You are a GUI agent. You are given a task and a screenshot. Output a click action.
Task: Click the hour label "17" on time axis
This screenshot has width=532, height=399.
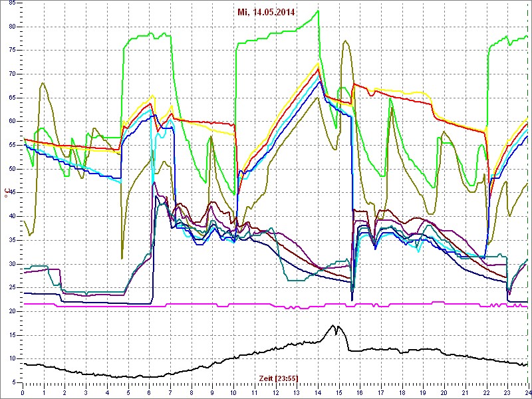pos(381,393)
